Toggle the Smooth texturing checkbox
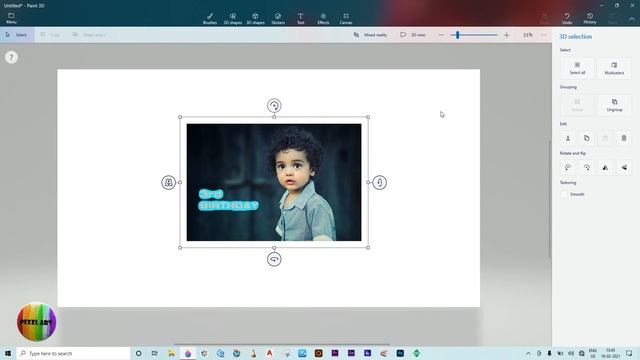 [564, 194]
